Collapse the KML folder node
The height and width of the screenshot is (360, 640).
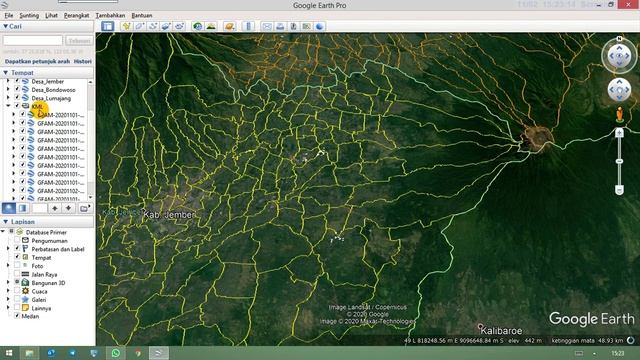8,106
